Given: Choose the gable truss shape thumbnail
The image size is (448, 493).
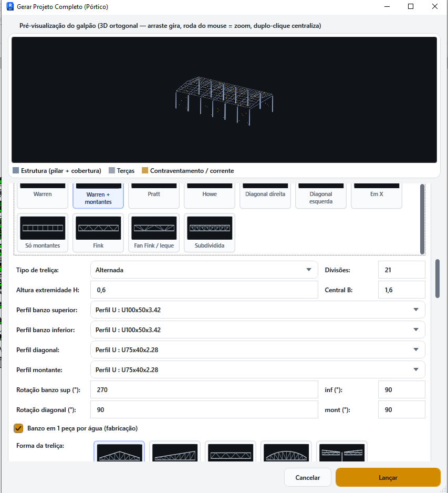Looking at the screenshot, I should coord(119,452).
